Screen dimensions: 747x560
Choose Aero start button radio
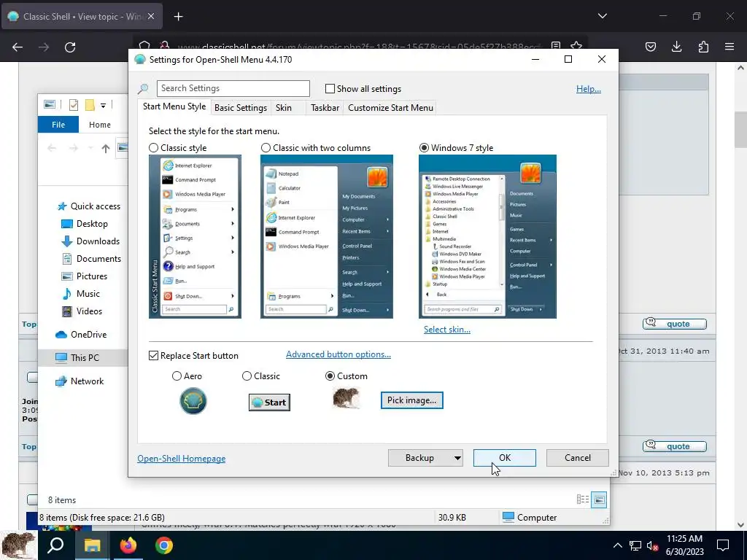click(177, 376)
